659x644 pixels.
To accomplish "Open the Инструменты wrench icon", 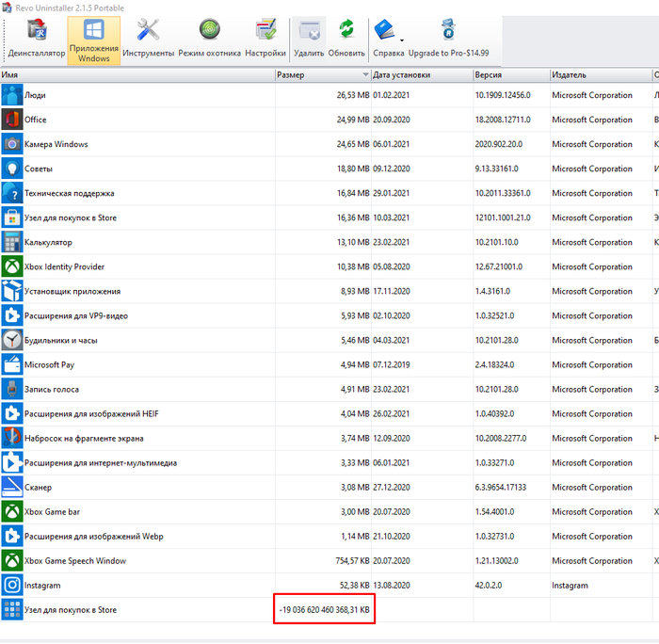I will [148, 30].
